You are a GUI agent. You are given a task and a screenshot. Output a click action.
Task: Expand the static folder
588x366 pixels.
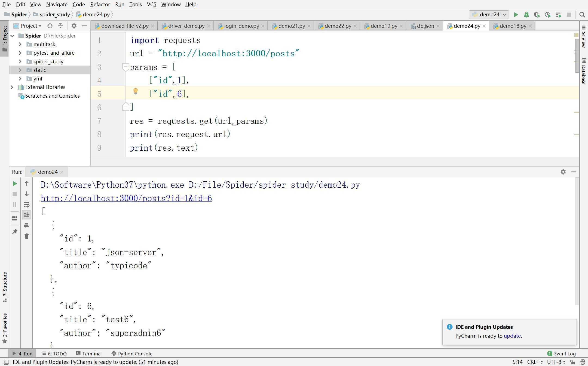pyautogui.click(x=20, y=70)
